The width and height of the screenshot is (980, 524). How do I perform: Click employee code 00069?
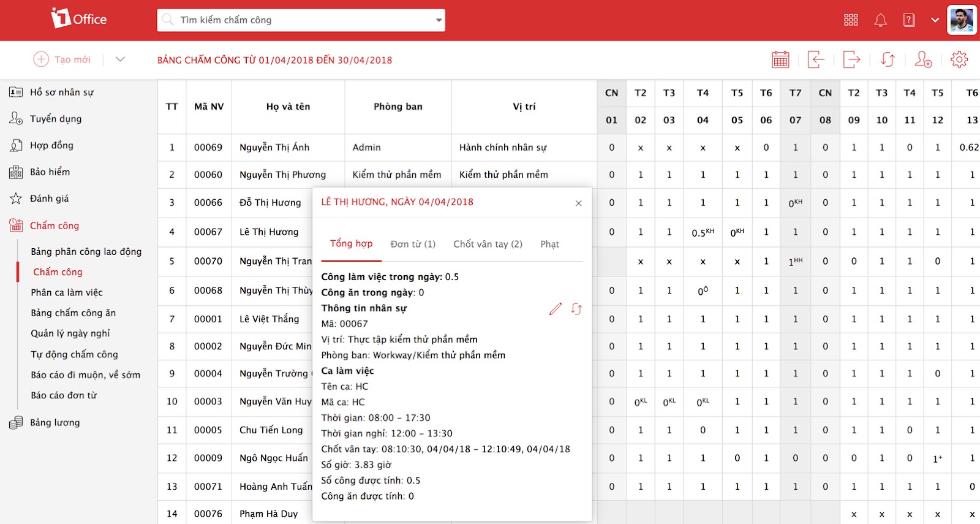tap(208, 147)
